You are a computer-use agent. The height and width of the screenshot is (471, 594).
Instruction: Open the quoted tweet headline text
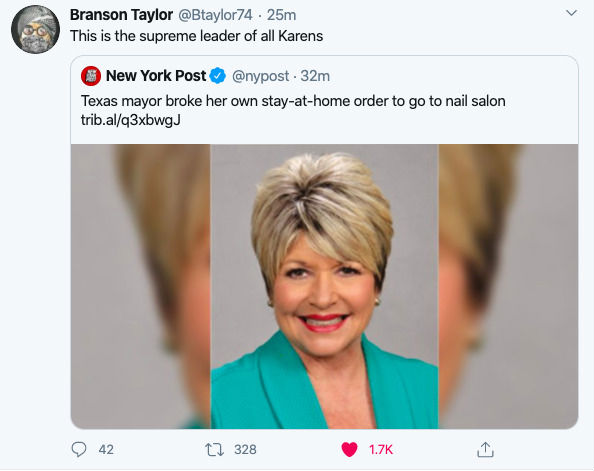click(293, 101)
